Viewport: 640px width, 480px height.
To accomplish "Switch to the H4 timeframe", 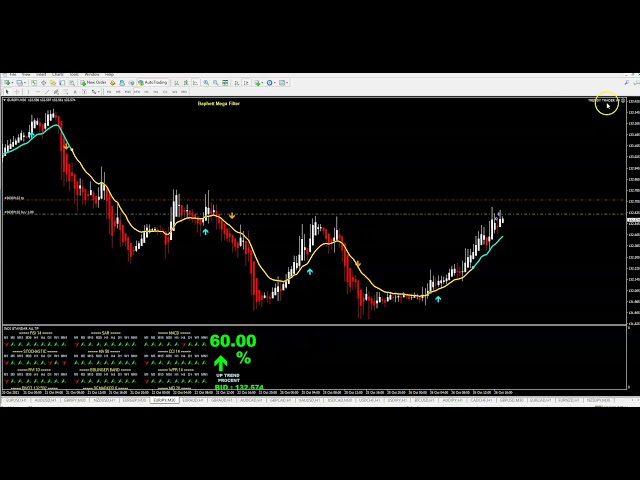I will (x=165, y=92).
